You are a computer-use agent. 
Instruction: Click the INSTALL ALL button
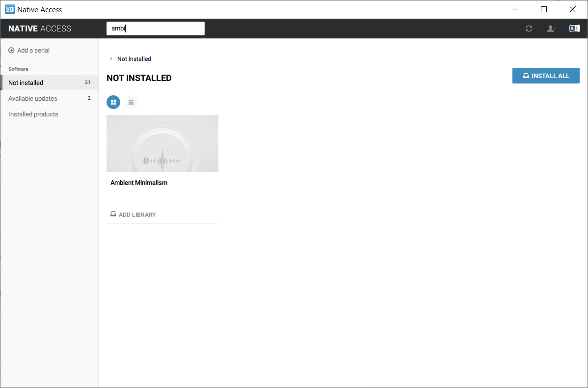click(x=546, y=76)
